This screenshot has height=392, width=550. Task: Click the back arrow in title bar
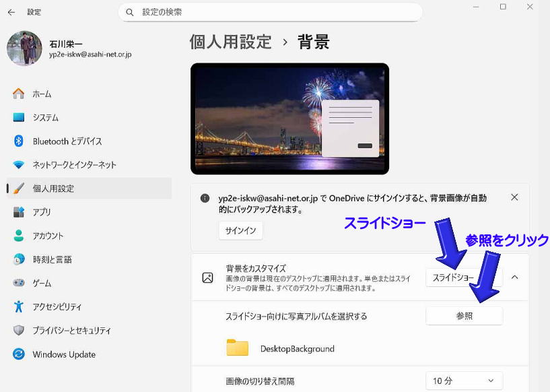click(11, 12)
